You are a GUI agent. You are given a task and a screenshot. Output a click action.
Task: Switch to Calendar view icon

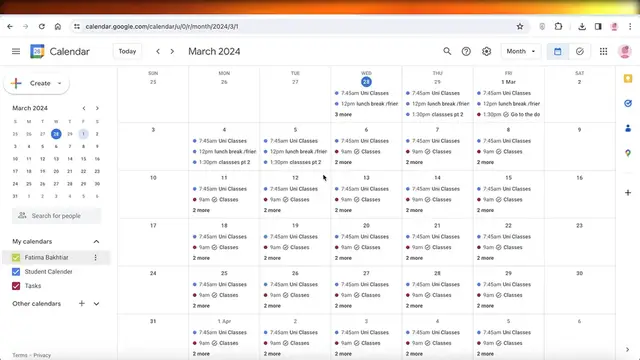[558, 51]
